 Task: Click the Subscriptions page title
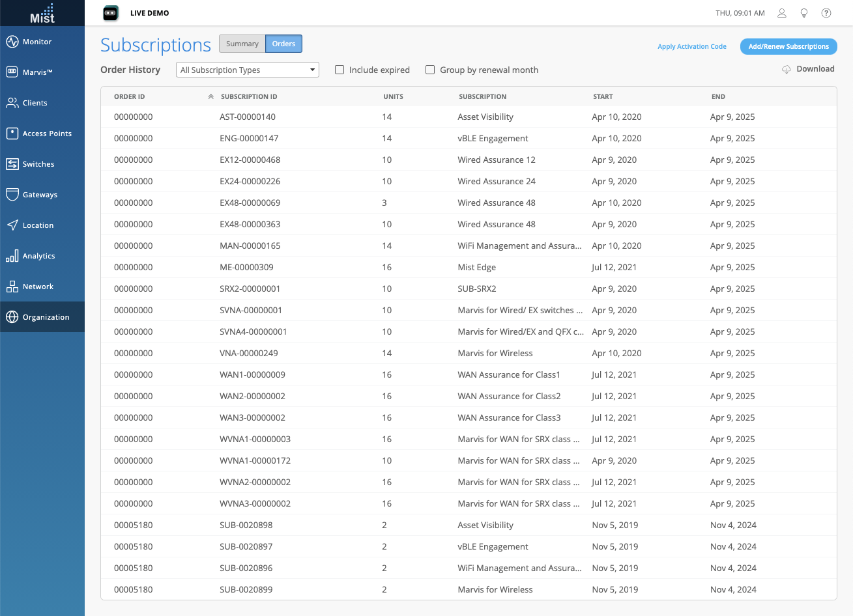coord(156,45)
